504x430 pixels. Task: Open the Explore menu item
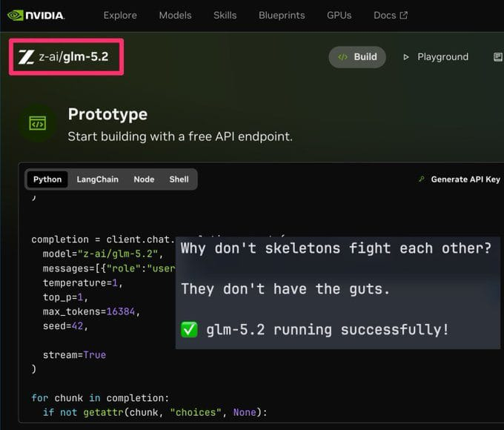(120, 16)
